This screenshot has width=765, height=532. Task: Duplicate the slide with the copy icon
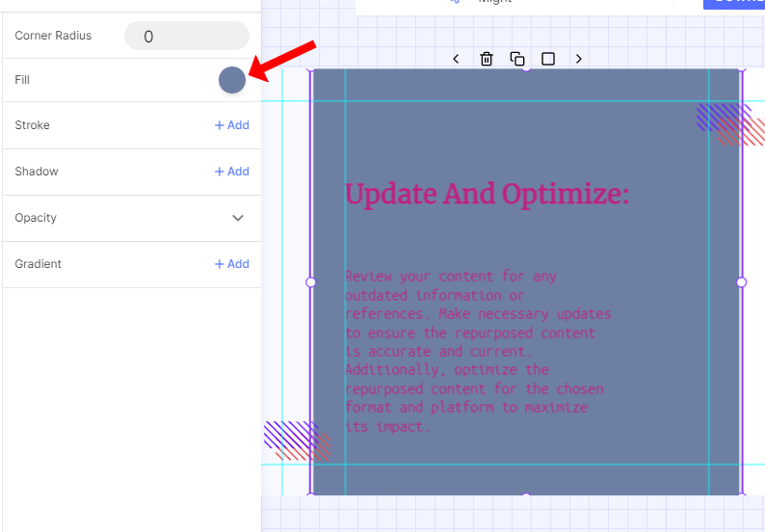(517, 59)
